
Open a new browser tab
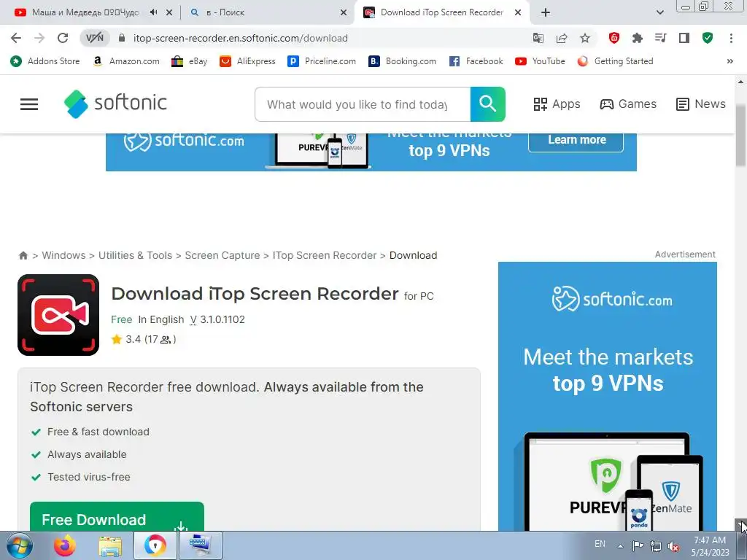546,12
